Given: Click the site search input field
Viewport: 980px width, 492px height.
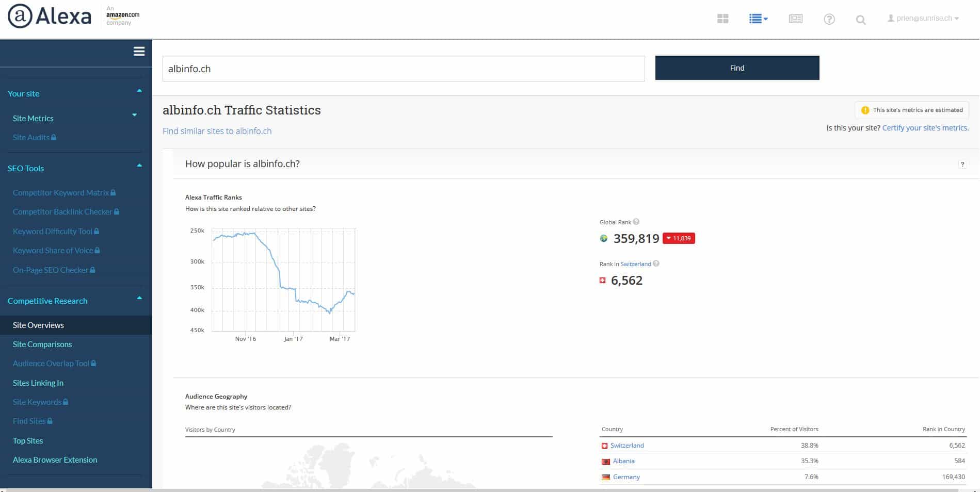Looking at the screenshot, I should click(403, 69).
